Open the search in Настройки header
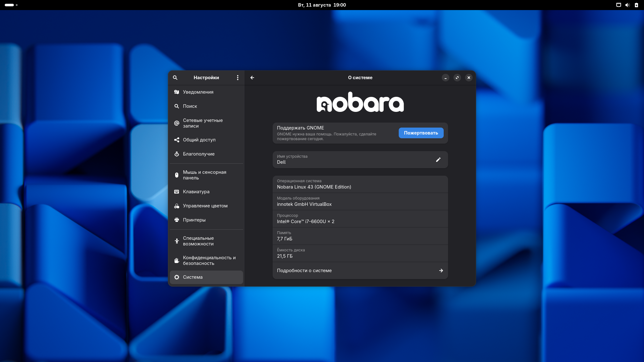 [175, 78]
